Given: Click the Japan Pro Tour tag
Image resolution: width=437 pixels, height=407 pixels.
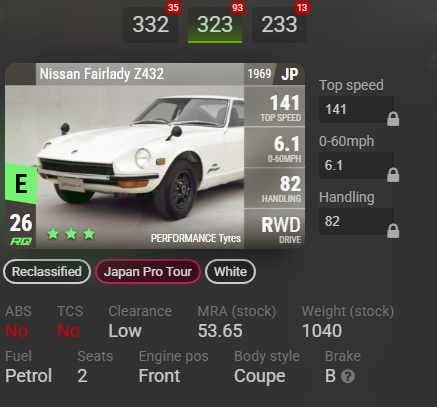Looking at the screenshot, I should coord(148,272).
